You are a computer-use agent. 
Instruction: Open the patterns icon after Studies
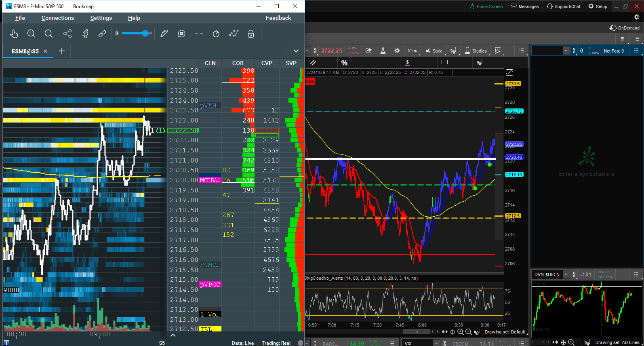[x=498, y=51]
